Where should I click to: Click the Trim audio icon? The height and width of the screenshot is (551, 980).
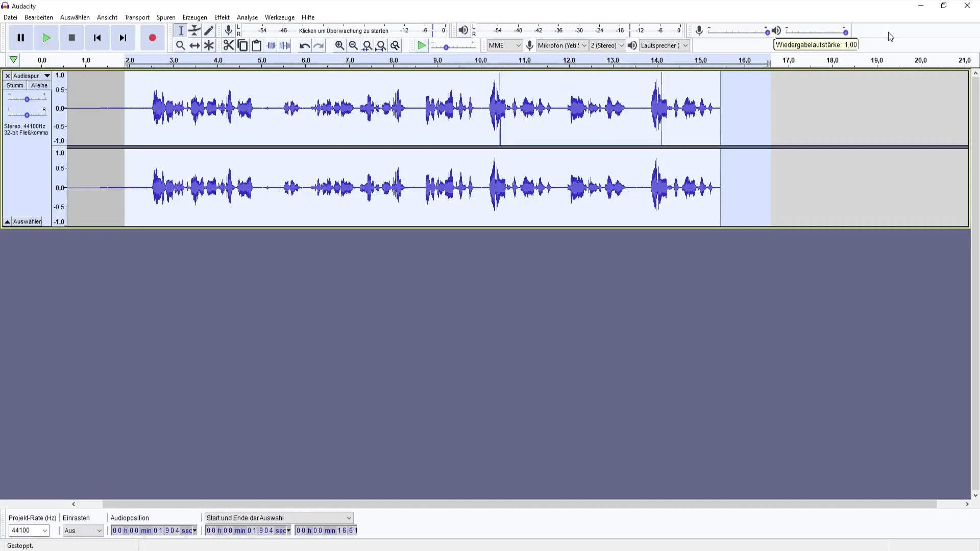(x=271, y=45)
